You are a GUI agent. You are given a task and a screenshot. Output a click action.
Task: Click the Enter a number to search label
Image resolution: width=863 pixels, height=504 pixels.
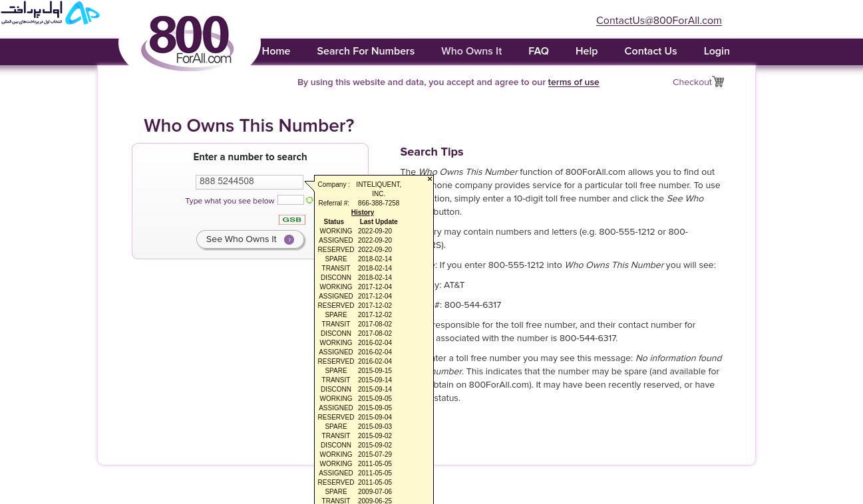coord(250,158)
